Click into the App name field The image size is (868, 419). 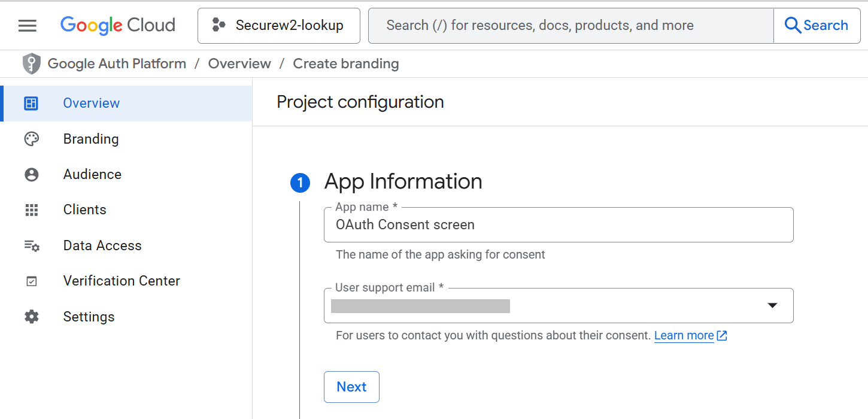point(558,225)
